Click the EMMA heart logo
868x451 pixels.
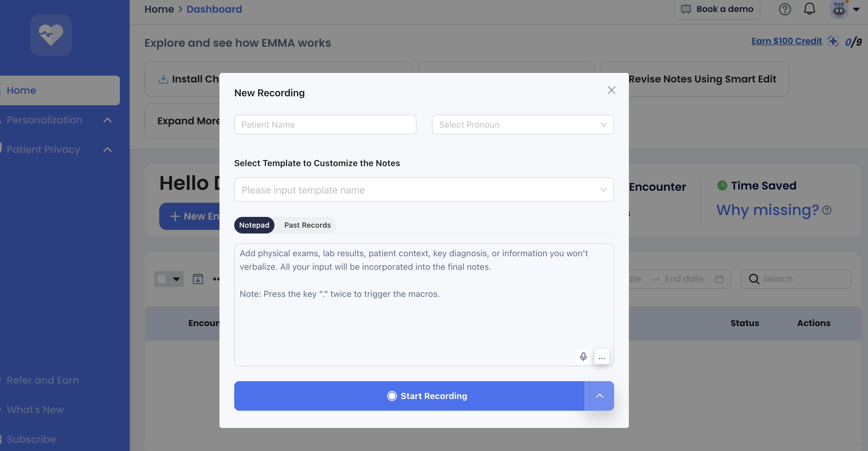51,35
